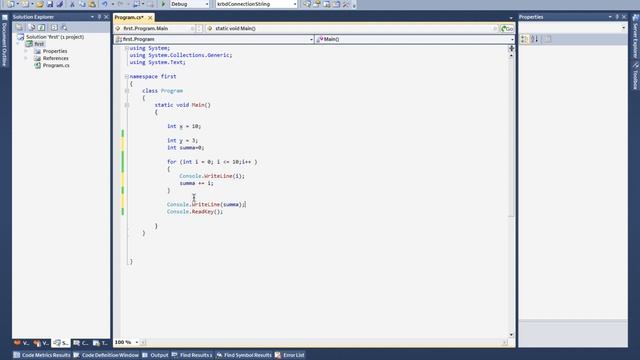
Task: Collapse the using directives region
Action: [x=127, y=48]
